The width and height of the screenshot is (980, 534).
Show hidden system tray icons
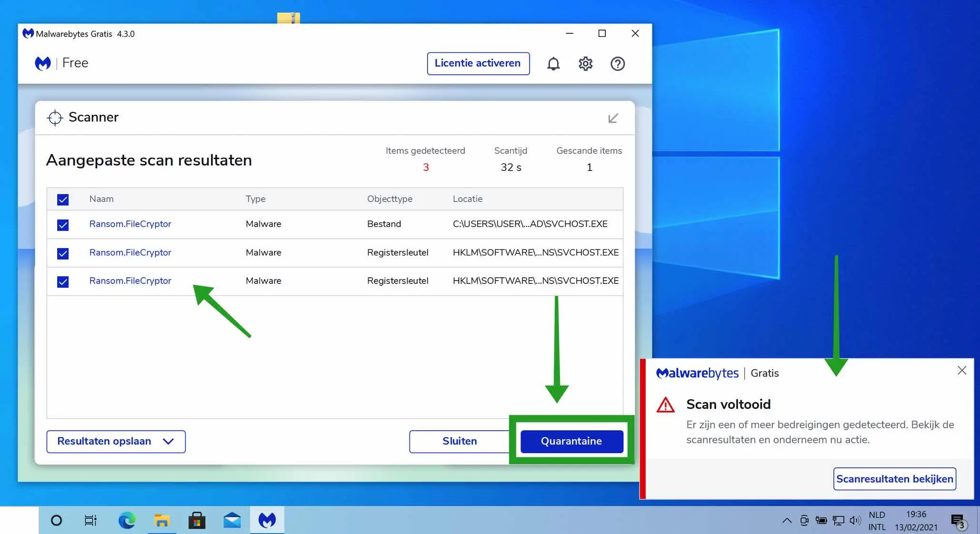[787, 520]
